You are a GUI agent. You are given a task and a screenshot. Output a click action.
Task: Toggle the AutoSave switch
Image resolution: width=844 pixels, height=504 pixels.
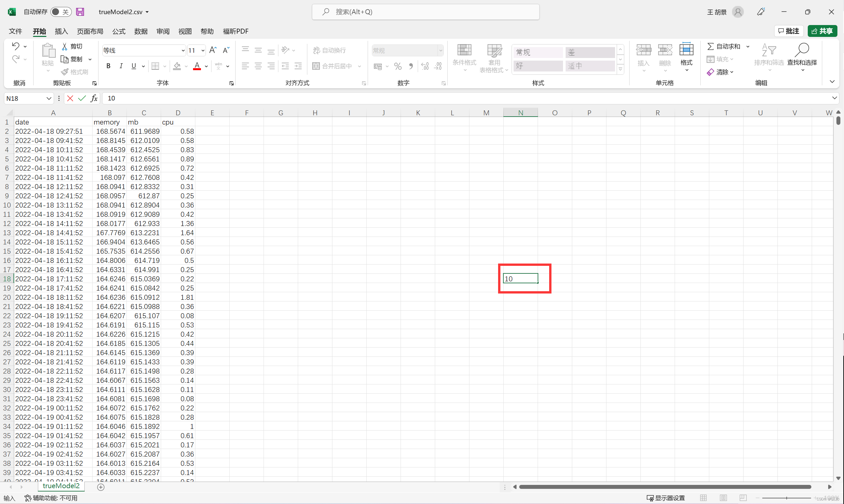pos(61,12)
